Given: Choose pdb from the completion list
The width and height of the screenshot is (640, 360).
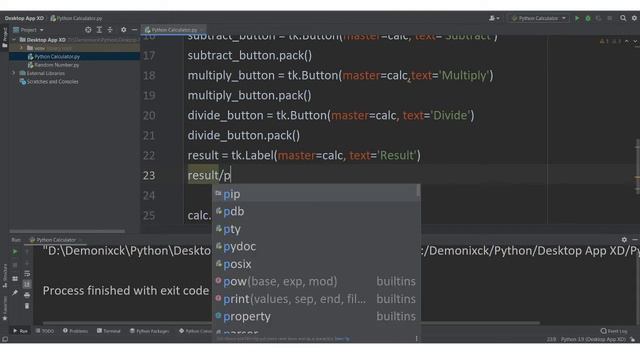Looking at the screenshot, I should 315,211.
